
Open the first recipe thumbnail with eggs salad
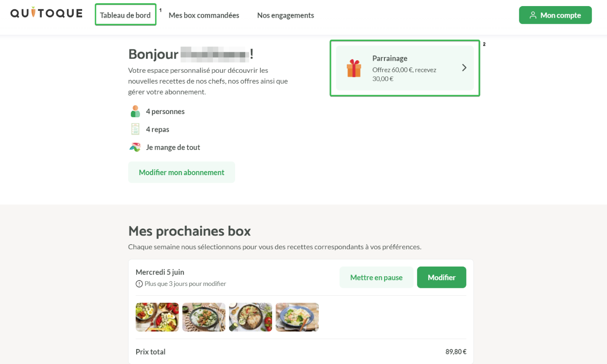coord(157,317)
